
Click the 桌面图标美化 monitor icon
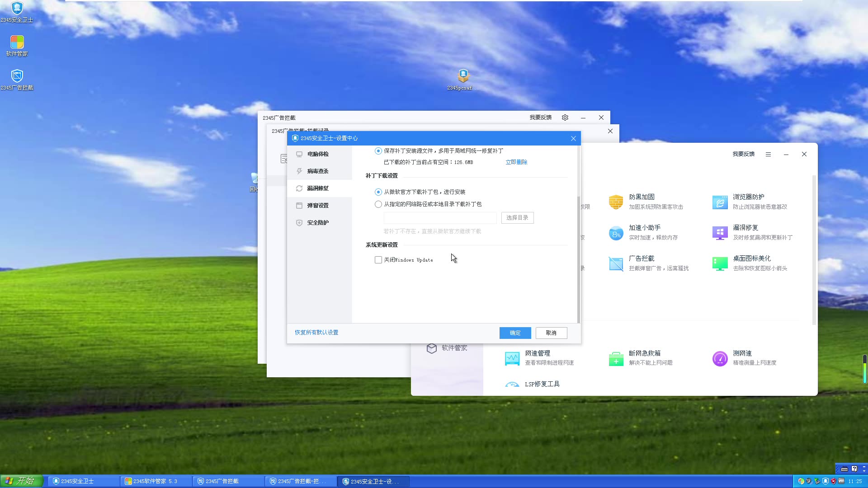(x=720, y=263)
